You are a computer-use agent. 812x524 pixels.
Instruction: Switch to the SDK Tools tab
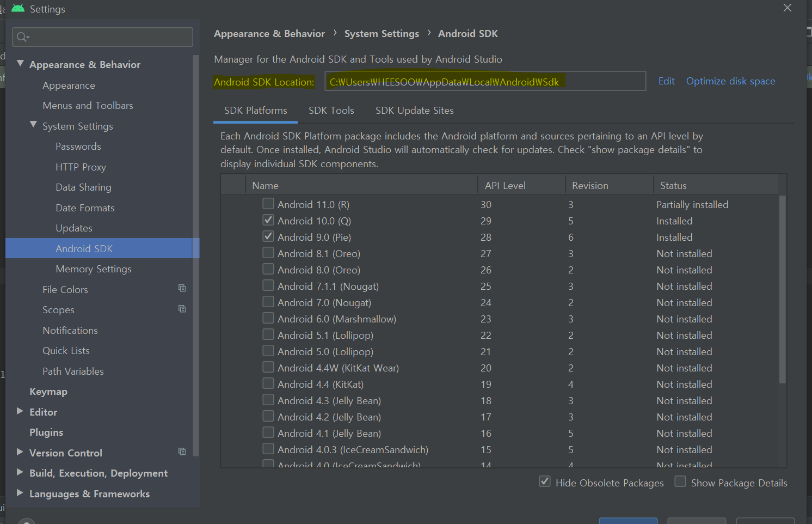coord(331,111)
